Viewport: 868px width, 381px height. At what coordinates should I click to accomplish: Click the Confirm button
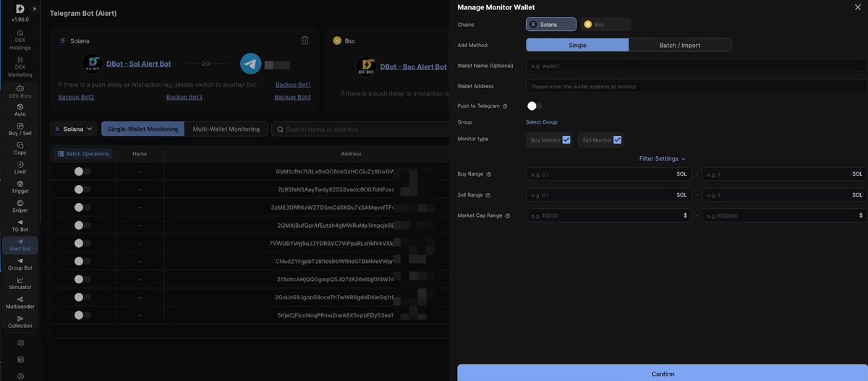(x=663, y=373)
